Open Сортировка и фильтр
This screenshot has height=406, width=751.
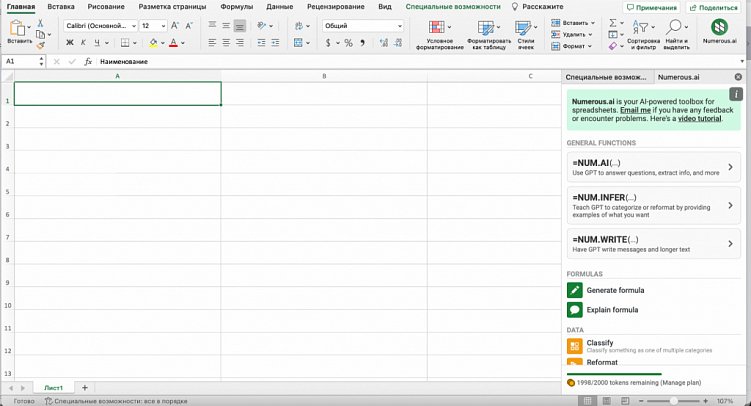click(643, 34)
